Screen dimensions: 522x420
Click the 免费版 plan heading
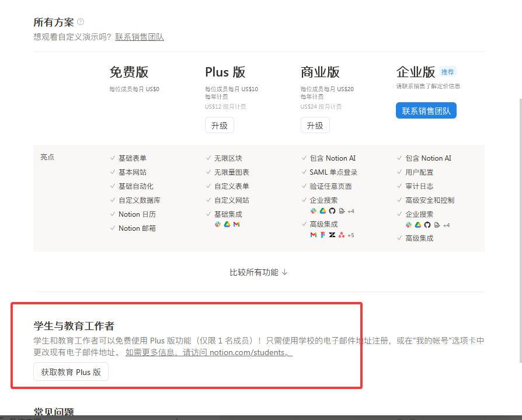point(129,72)
